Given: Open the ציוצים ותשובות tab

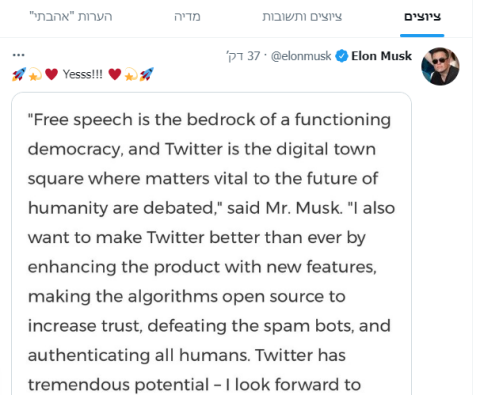Looking at the screenshot, I should coord(302,17).
